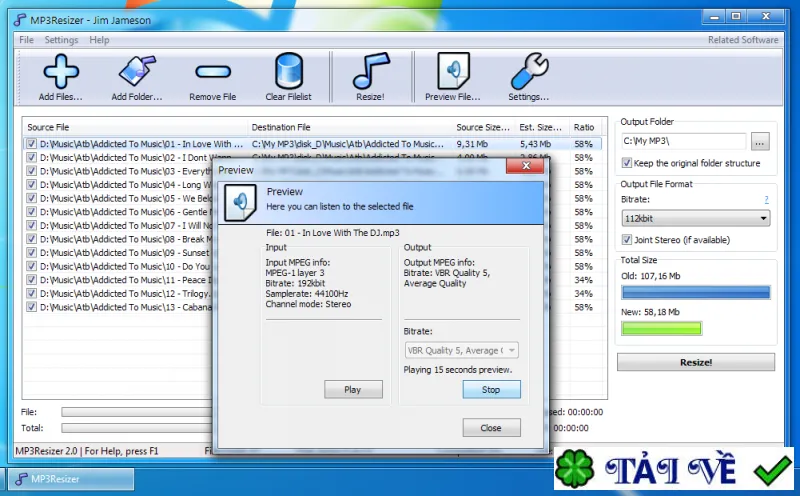This screenshot has width=800, height=496.
Task: Open the Settings menu
Action: pos(61,40)
